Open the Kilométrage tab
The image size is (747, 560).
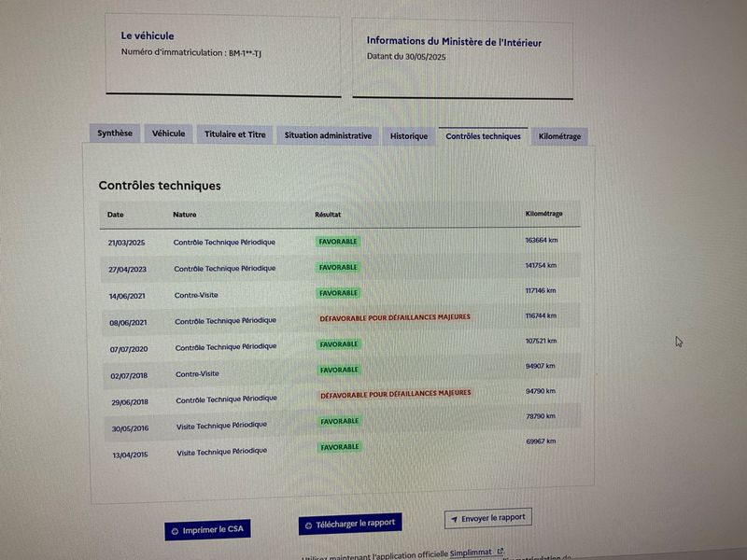tap(559, 136)
